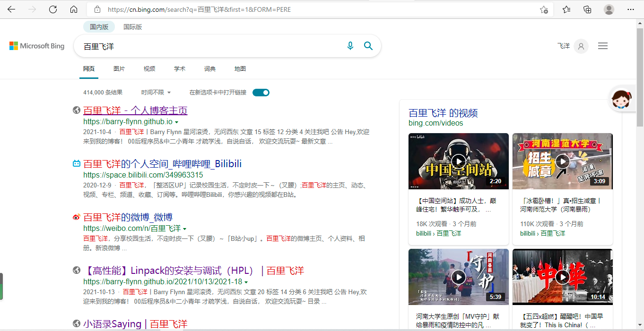
Task: Open the Bing assistant avatar on the right
Action: pos(622,99)
